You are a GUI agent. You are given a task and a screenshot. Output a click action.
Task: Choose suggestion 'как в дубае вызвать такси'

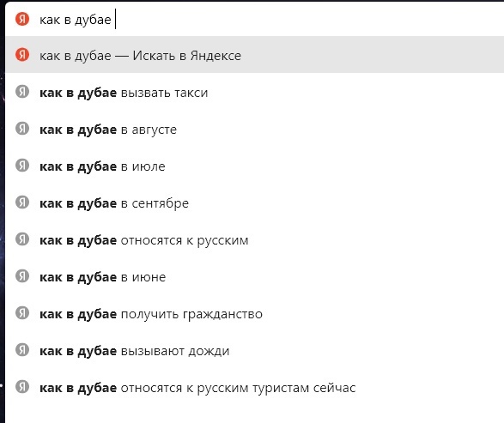(254, 93)
